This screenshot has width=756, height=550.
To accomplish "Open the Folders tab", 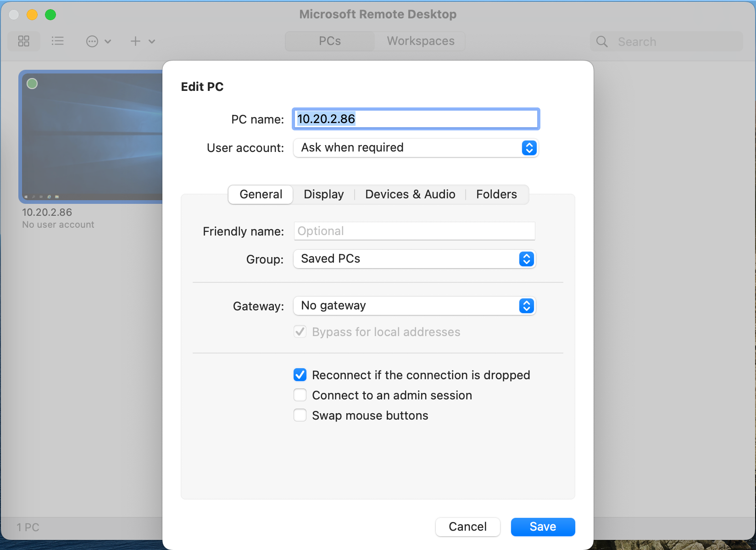I will [x=496, y=194].
